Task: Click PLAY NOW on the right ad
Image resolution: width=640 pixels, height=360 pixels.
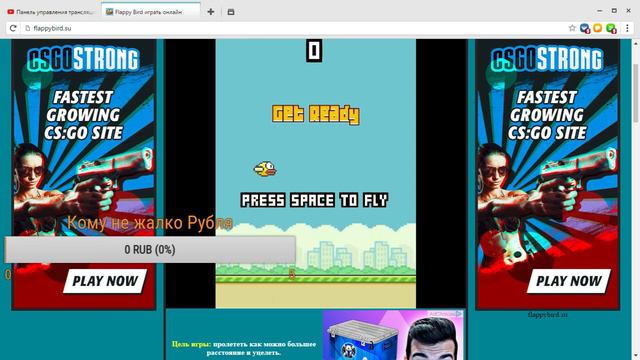Action: point(569,281)
